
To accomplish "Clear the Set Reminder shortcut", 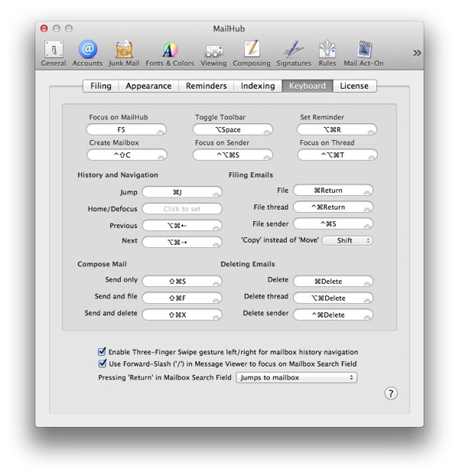I will pyautogui.click(x=371, y=132).
